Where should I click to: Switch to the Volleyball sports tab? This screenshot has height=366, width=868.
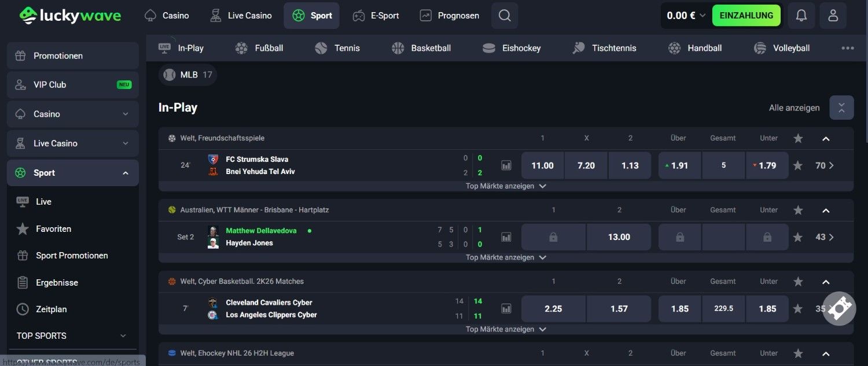[782, 48]
